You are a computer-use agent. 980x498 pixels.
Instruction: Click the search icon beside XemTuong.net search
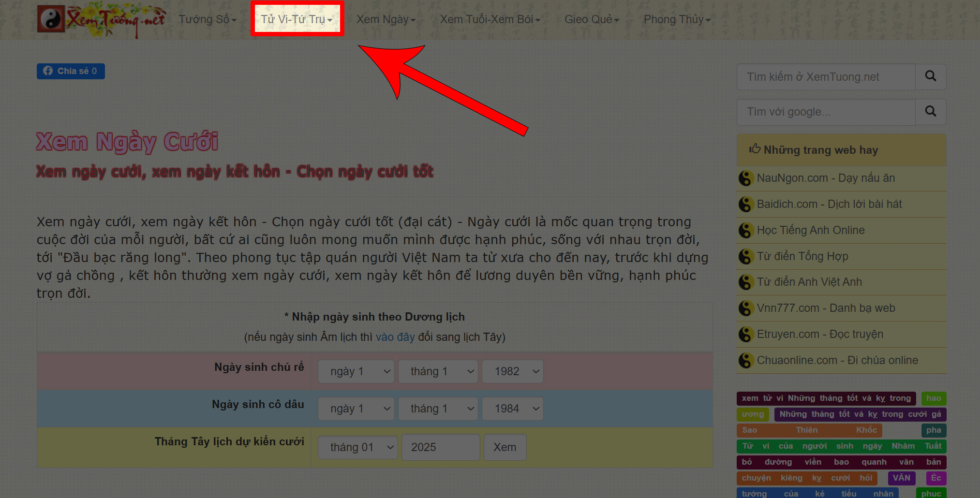(930, 76)
